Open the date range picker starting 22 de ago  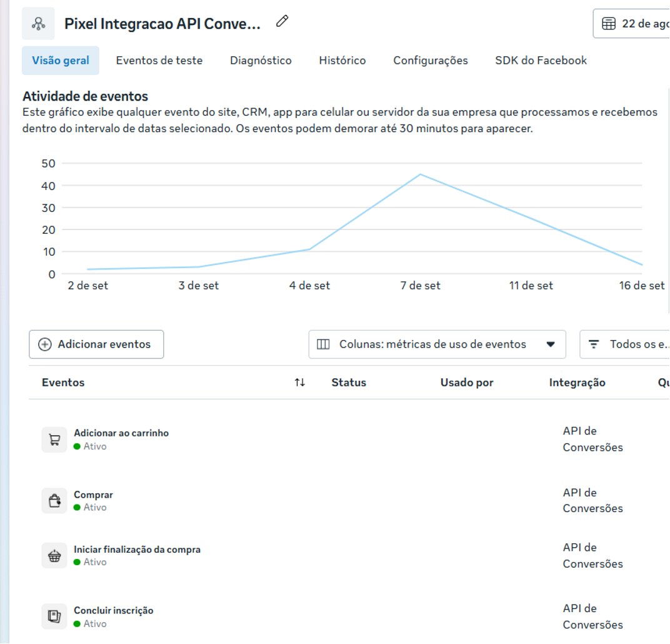point(631,24)
